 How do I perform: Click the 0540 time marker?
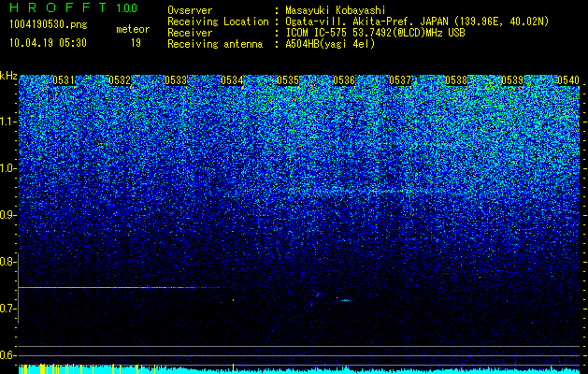[568, 80]
